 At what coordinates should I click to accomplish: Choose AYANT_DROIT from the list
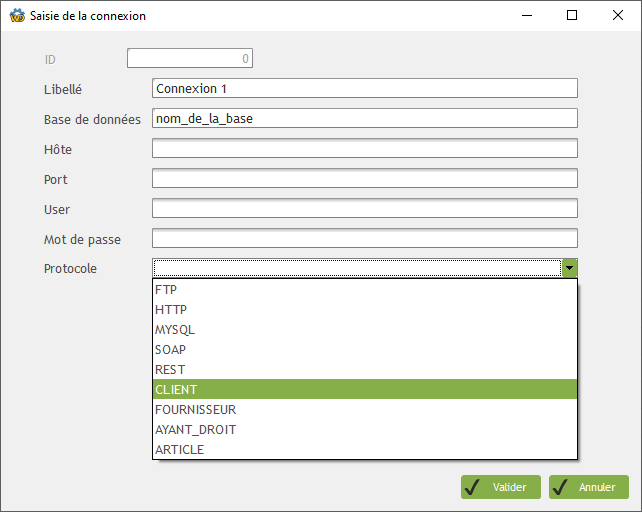[365, 430]
